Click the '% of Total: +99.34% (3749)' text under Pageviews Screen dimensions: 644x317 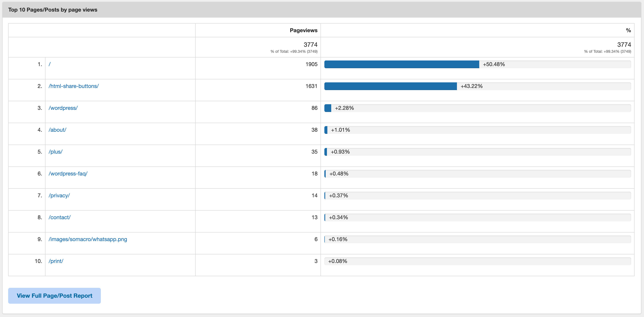tap(294, 51)
